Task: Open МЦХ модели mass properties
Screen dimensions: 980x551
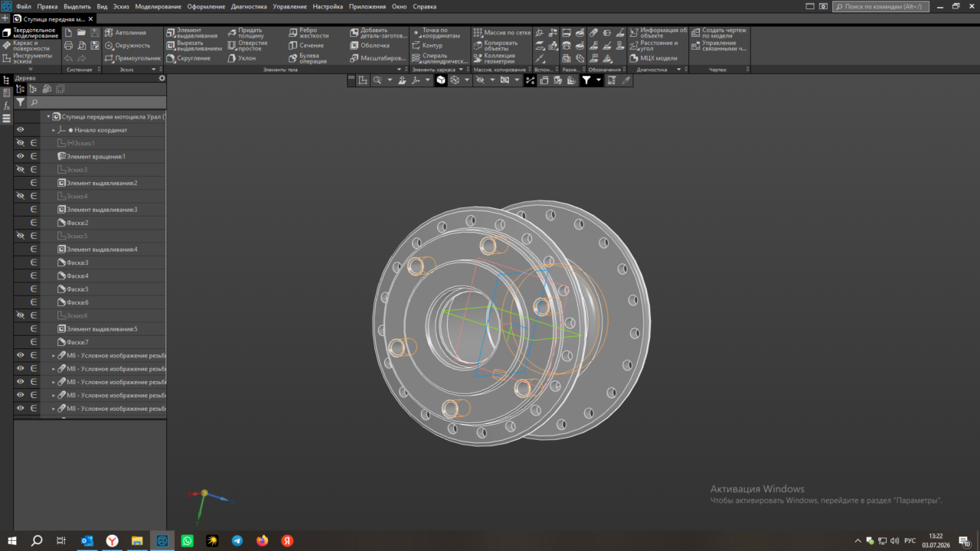Action: [x=653, y=58]
